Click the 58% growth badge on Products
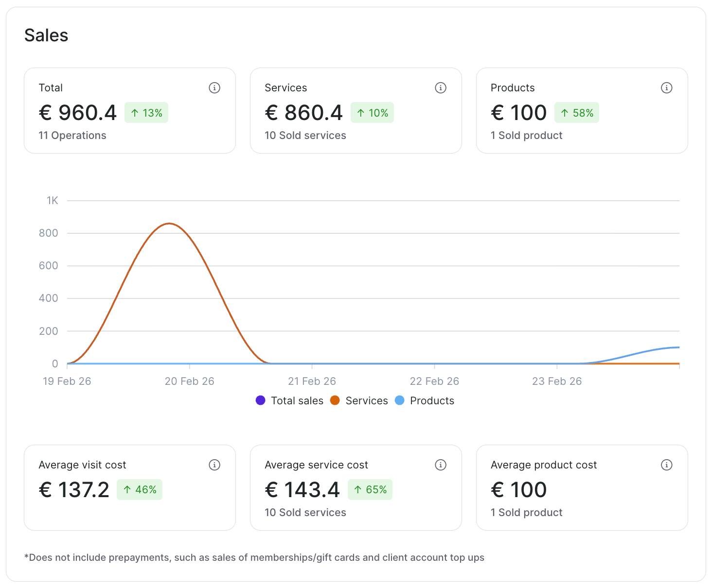 (577, 113)
